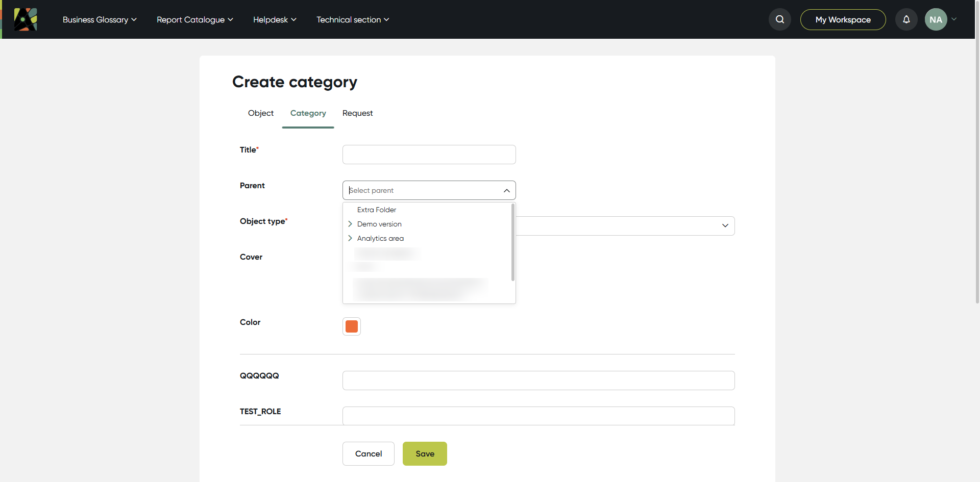Expand the Analytics area tree node
The image size is (980, 482).
click(350, 238)
